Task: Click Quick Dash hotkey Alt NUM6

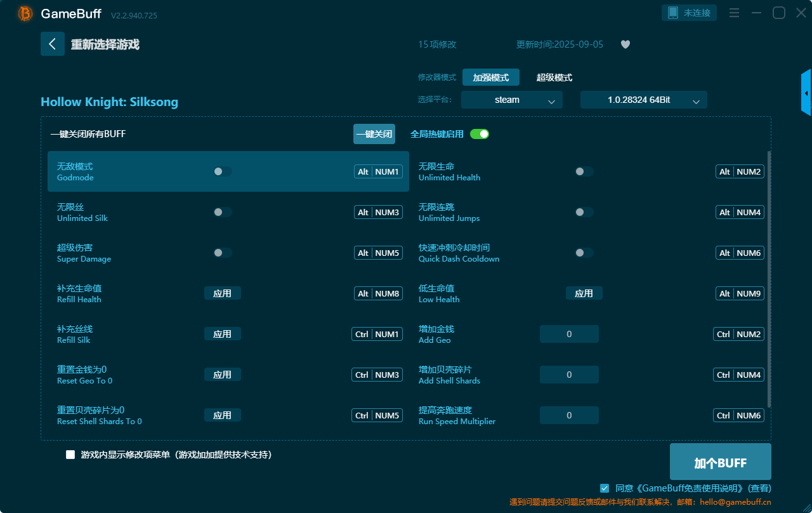Action: pos(740,253)
